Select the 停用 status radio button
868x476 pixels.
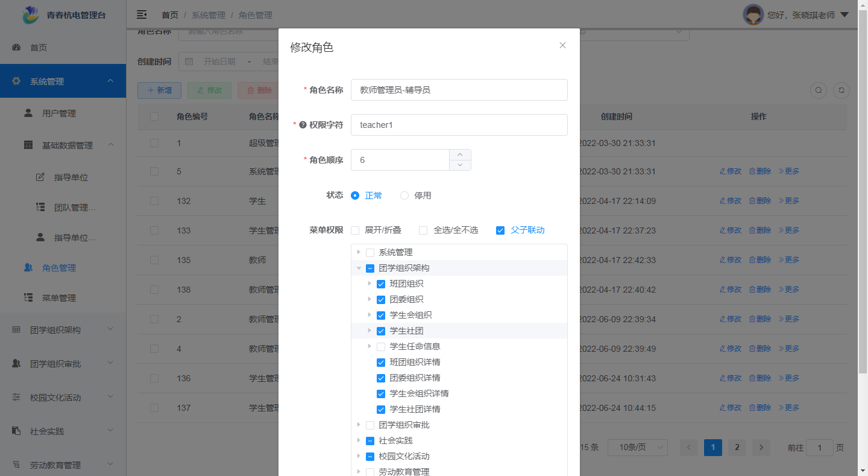point(404,195)
